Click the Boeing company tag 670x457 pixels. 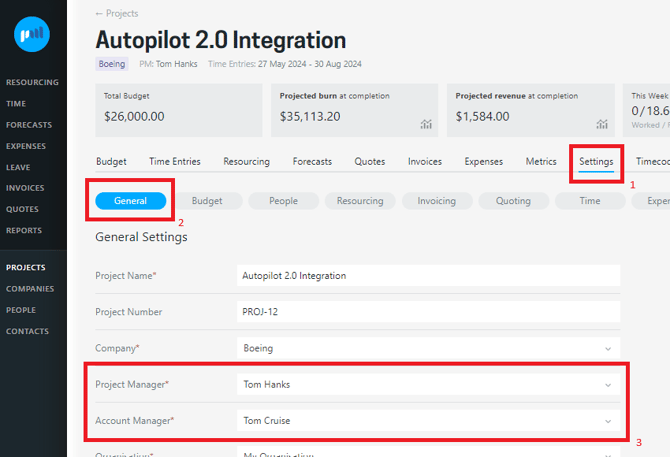tap(112, 64)
